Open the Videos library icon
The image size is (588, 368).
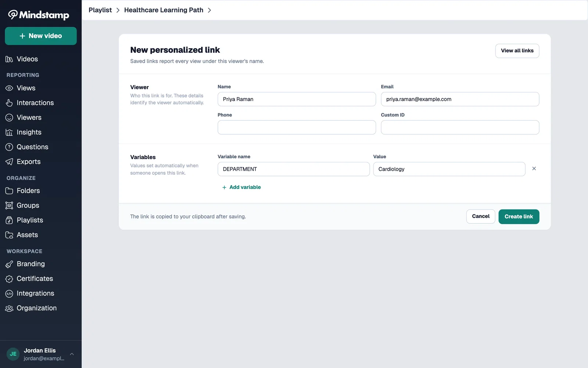tap(9, 59)
